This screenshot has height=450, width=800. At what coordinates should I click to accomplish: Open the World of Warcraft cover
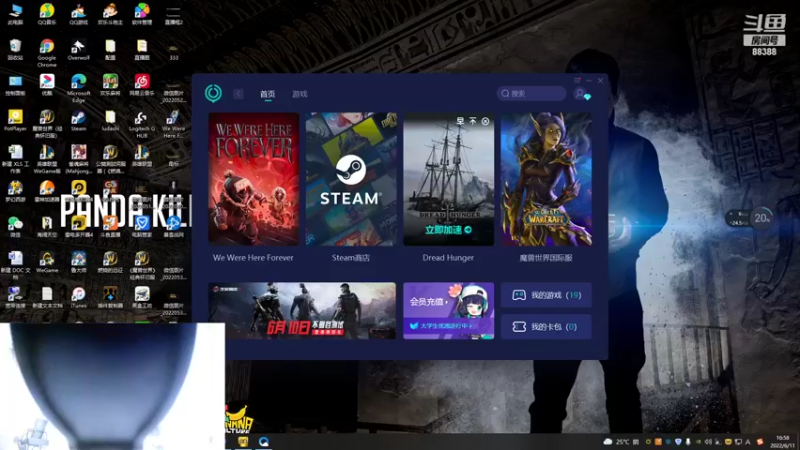click(546, 179)
